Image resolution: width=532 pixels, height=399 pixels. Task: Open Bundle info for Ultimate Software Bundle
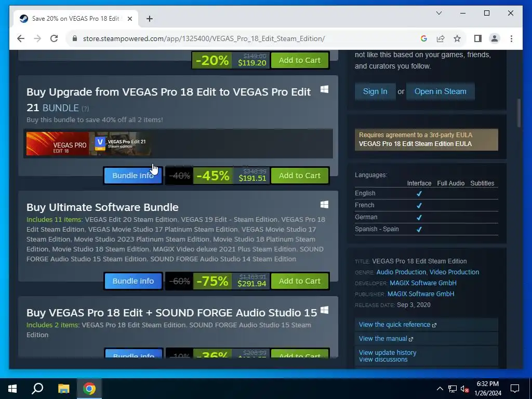133,281
